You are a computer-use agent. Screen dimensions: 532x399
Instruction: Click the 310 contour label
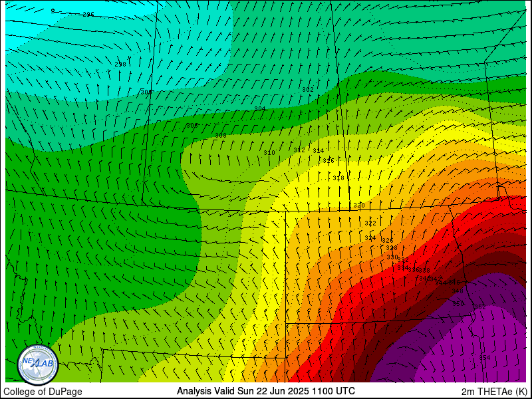point(269,153)
